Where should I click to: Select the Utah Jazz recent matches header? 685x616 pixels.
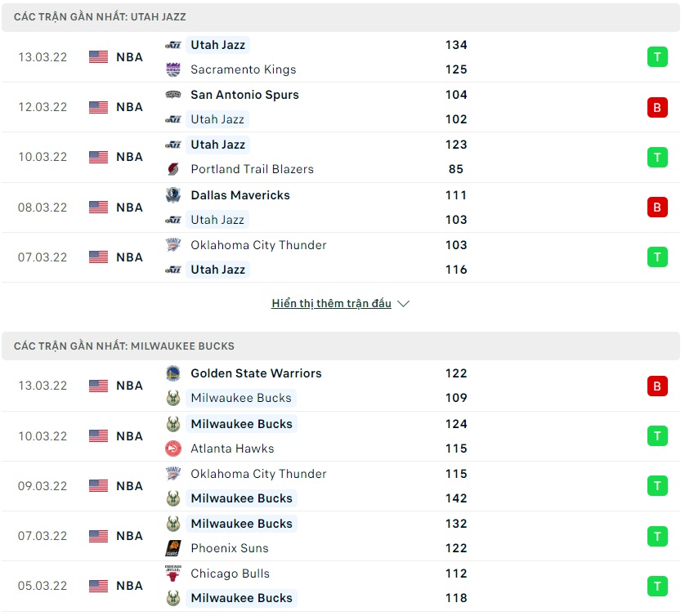100,16
